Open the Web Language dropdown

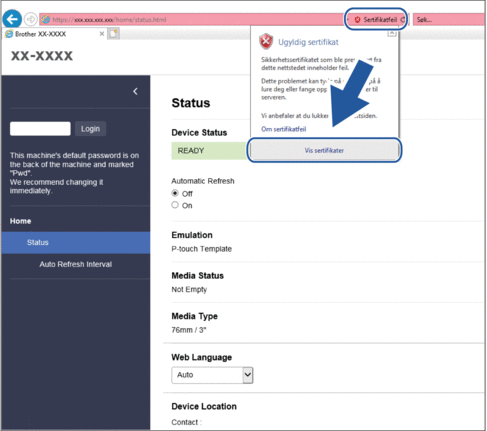coord(212,375)
